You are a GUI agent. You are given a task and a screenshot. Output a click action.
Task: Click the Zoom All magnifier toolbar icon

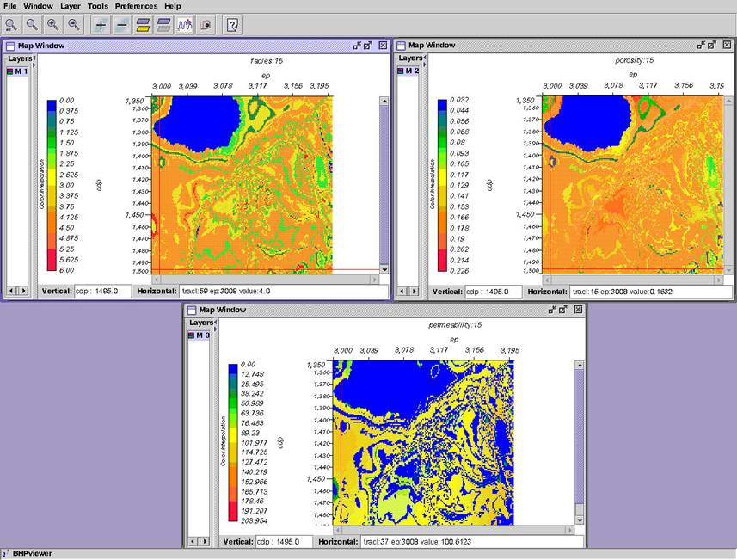click(11, 25)
